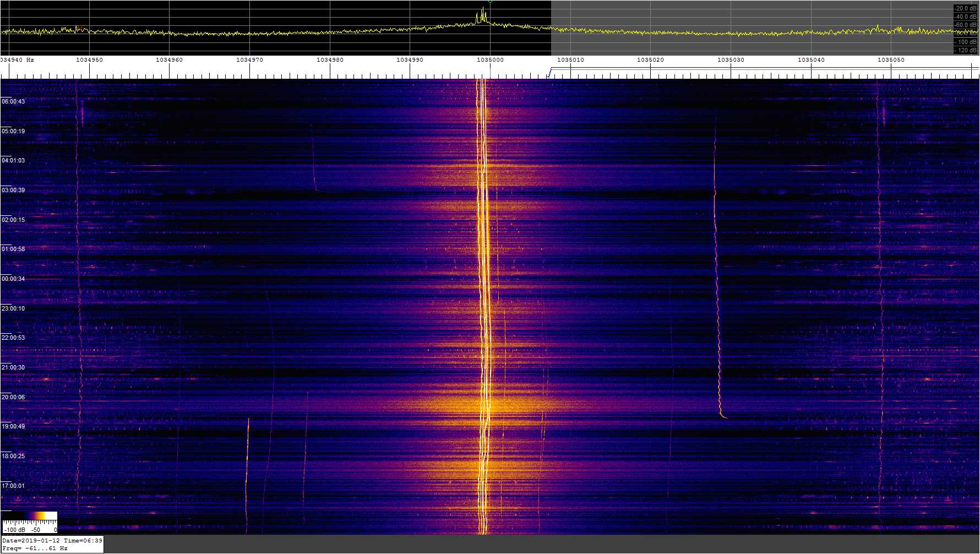The height and width of the screenshot is (554, 980).
Task: Click the 00:00:34 time label
Action: pyautogui.click(x=13, y=279)
